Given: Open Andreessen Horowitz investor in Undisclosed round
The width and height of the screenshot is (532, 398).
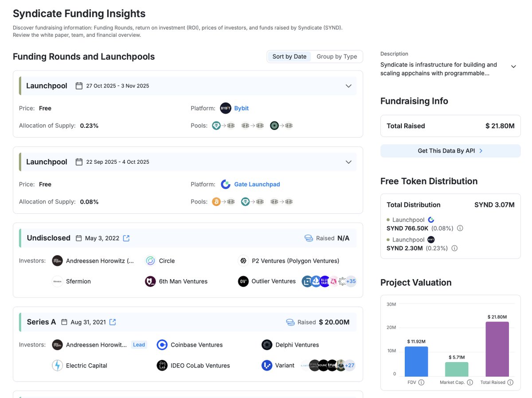Looking at the screenshot, I should [100, 261].
